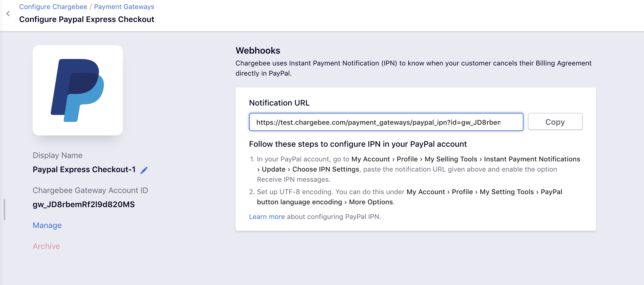Click the PayPal logo thumbnail
Viewport: 644px width, 285px height.
point(78,90)
